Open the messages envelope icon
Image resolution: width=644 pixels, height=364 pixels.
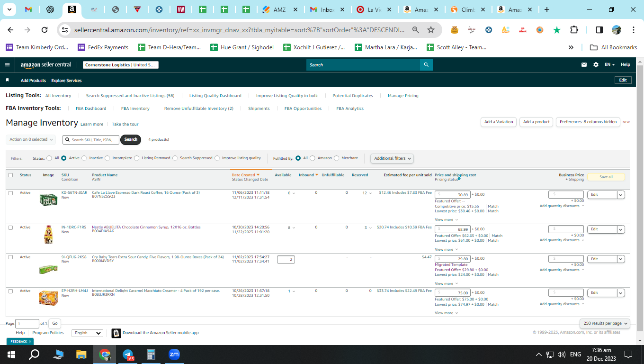coord(584,65)
